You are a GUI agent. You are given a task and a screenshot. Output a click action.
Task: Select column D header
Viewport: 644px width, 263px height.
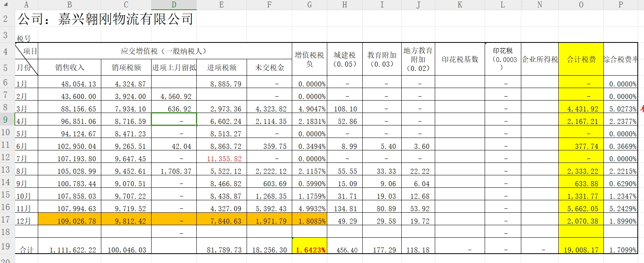coord(174,5)
